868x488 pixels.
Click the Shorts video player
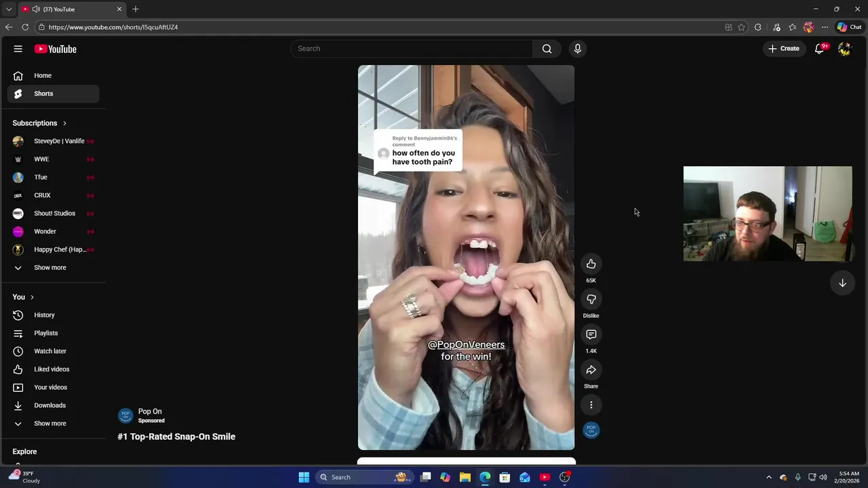466,258
